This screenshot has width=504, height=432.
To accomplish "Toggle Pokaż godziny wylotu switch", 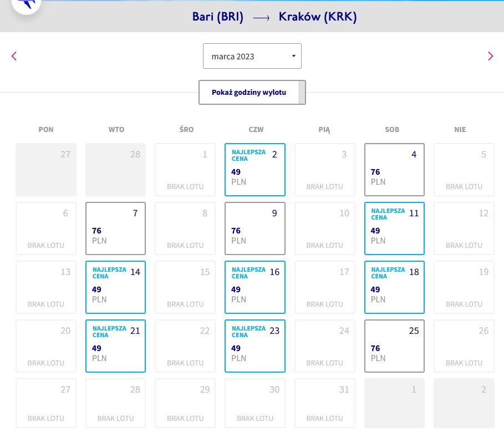I will [252, 92].
